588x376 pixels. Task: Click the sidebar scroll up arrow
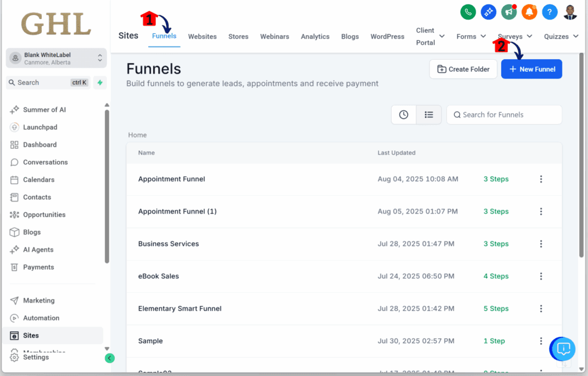pyautogui.click(x=107, y=105)
